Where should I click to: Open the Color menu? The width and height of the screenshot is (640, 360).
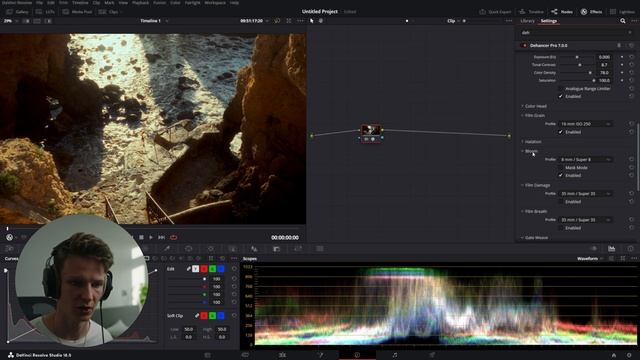[175, 3]
